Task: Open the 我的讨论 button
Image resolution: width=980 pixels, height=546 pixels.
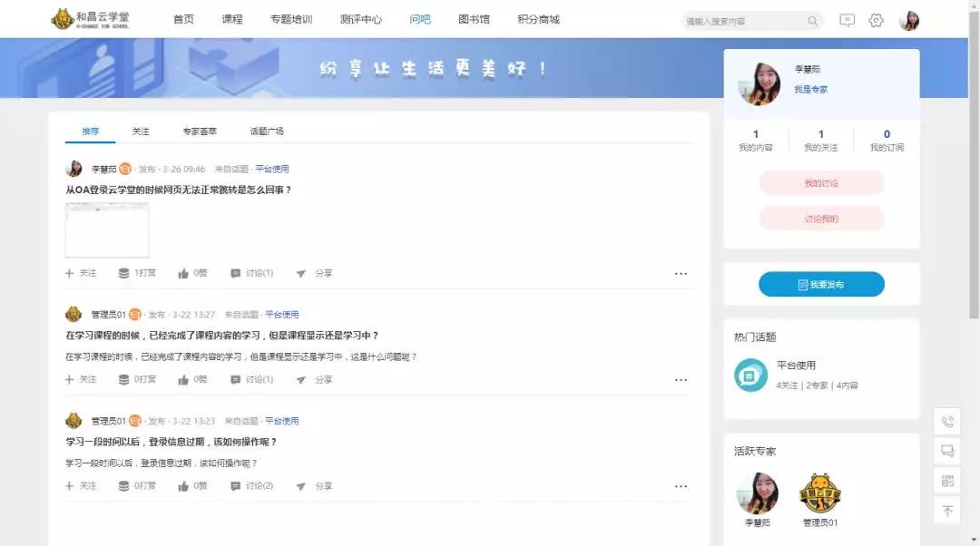Action: click(x=821, y=183)
